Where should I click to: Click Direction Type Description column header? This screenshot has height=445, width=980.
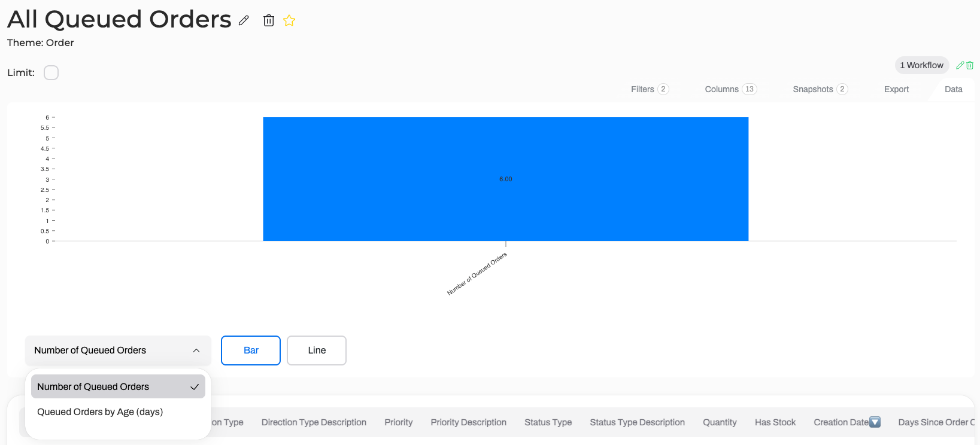(314, 422)
